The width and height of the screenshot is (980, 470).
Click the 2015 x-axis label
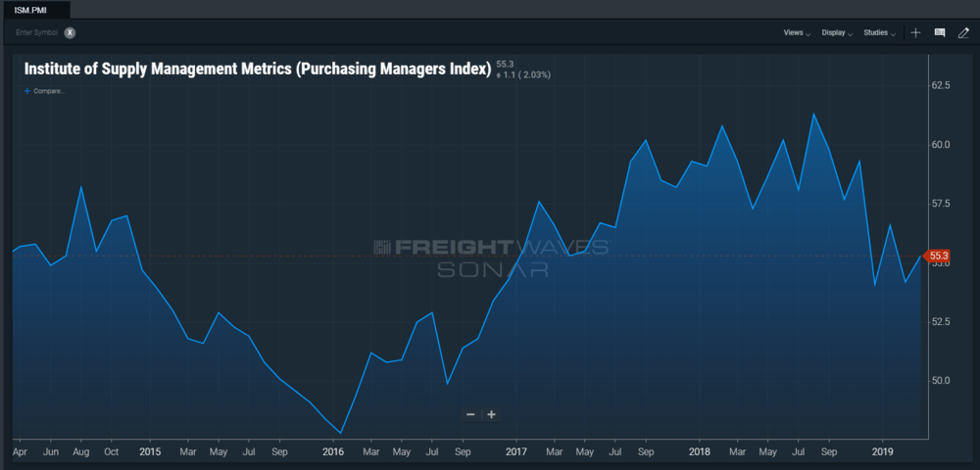tap(149, 450)
